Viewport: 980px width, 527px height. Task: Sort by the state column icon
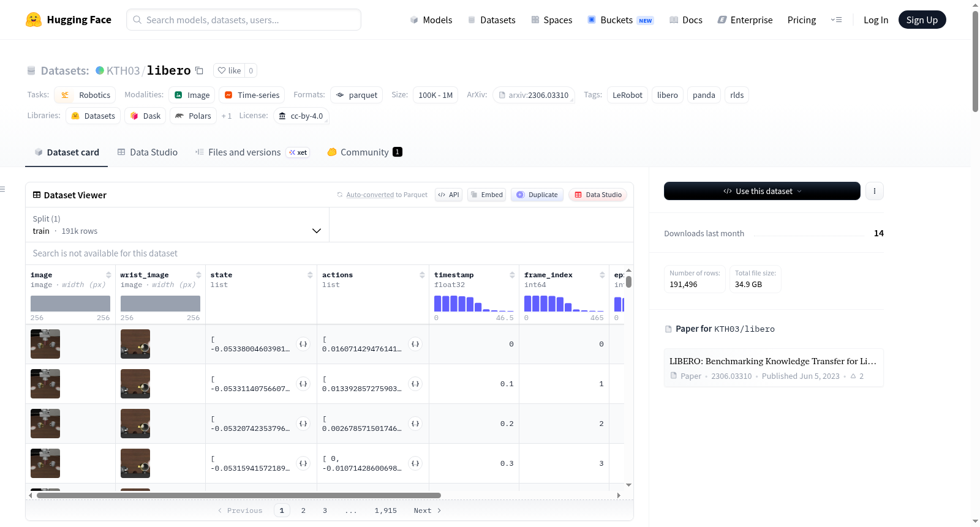pyautogui.click(x=310, y=275)
